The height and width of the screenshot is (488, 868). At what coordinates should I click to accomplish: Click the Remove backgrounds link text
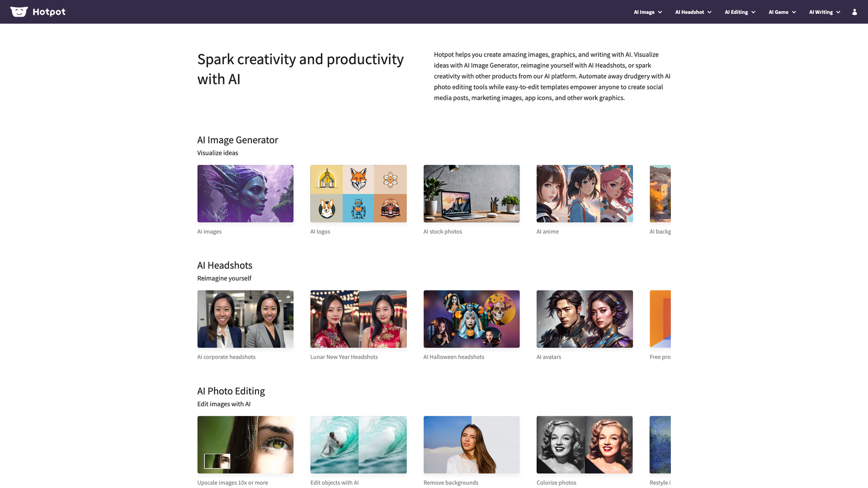(x=451, y=483)
